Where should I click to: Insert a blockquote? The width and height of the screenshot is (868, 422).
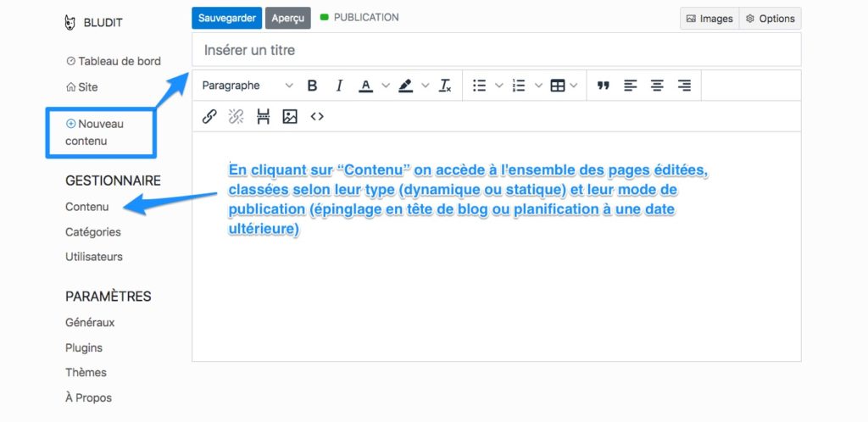click(x=604, y=86)
